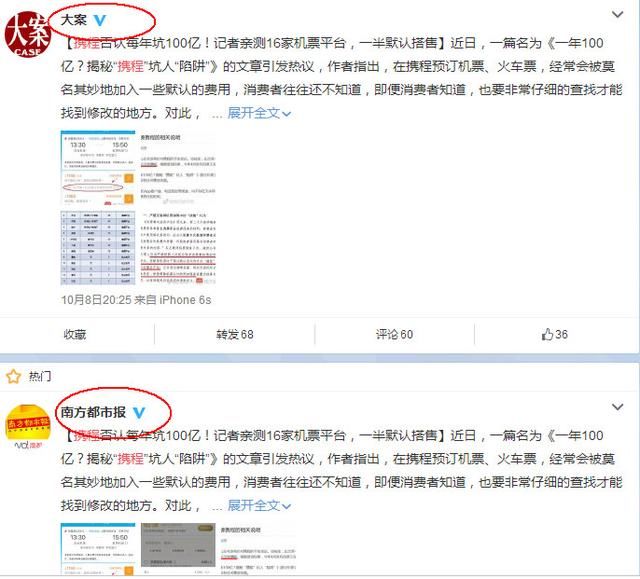Click 收藏 to favorite the 大案 post

(75, 335)
